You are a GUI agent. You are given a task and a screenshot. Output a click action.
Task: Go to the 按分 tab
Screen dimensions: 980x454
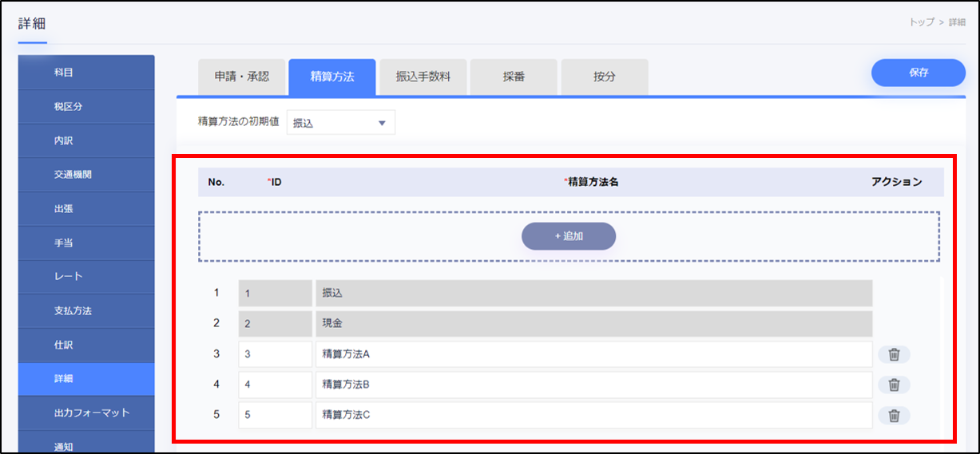[x=604, y=77]
